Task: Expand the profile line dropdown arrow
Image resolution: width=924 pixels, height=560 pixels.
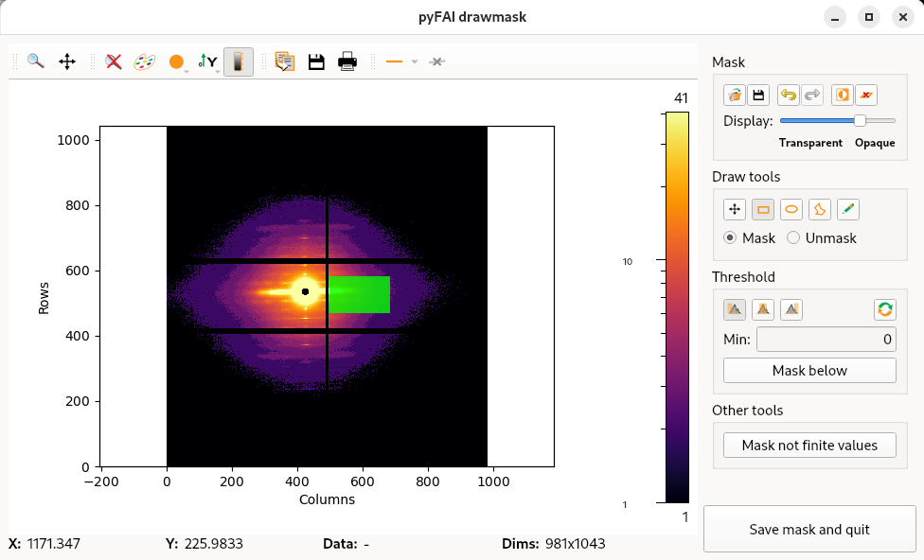Action: [x=415, y=61]
